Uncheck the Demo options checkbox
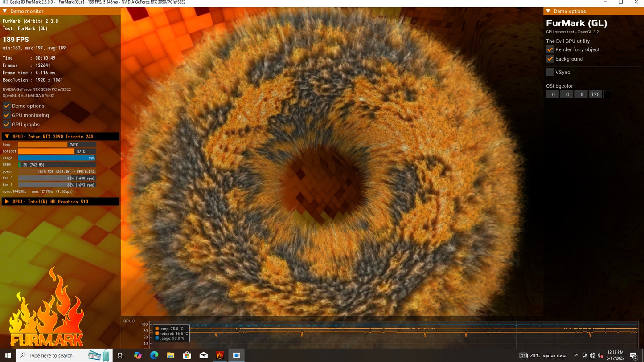The height and width of the screenshot is (362, 644). [x=7, y=106]
